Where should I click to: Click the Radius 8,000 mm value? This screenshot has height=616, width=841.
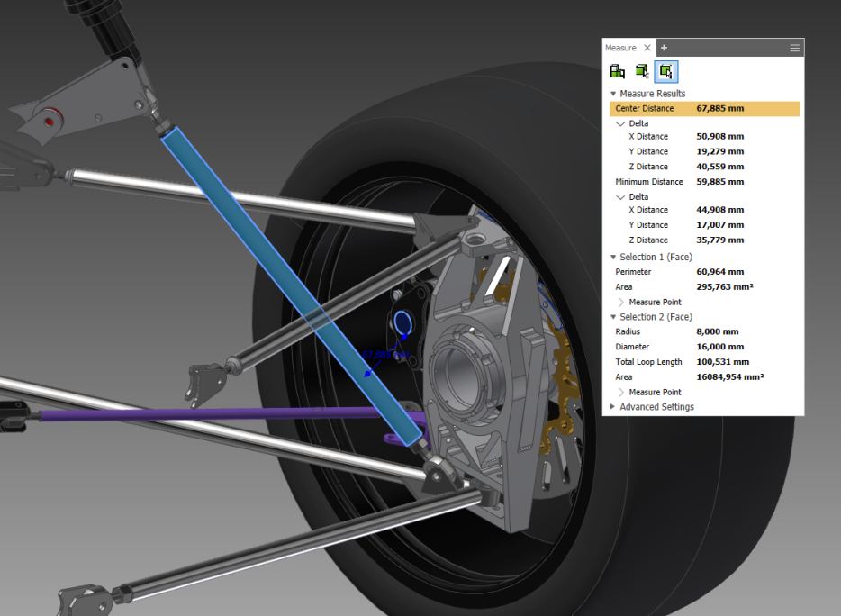click(x=717, y=331)
